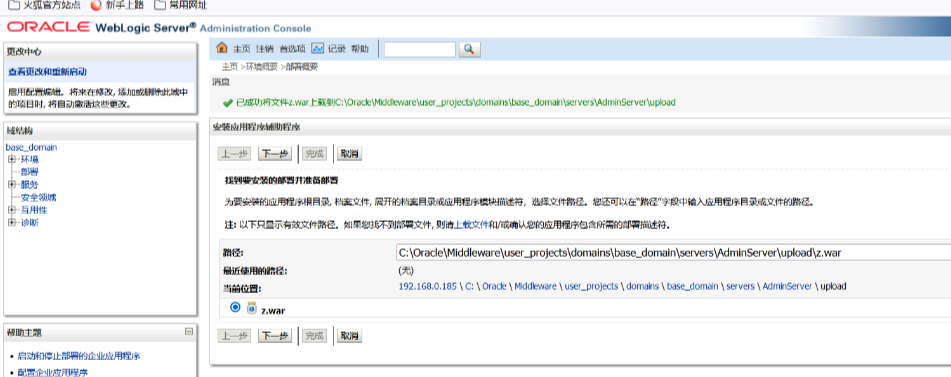Click the top 下一步 button

(275, 154)
